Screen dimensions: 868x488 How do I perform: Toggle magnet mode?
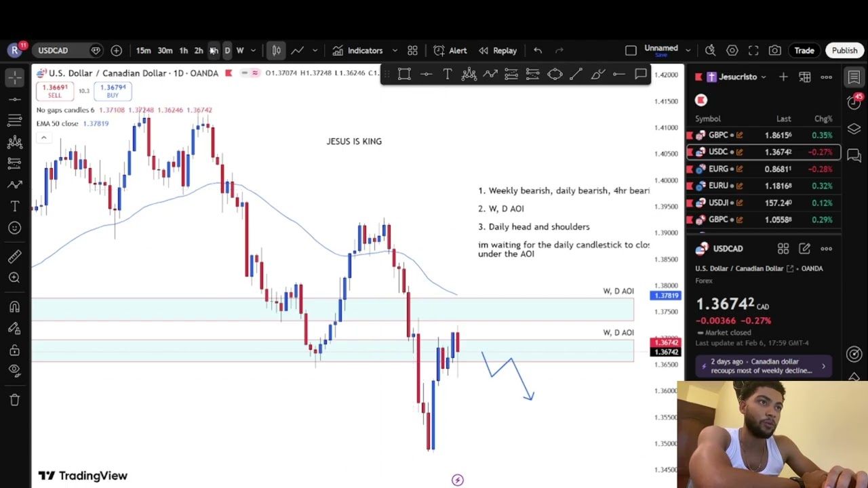15,307
